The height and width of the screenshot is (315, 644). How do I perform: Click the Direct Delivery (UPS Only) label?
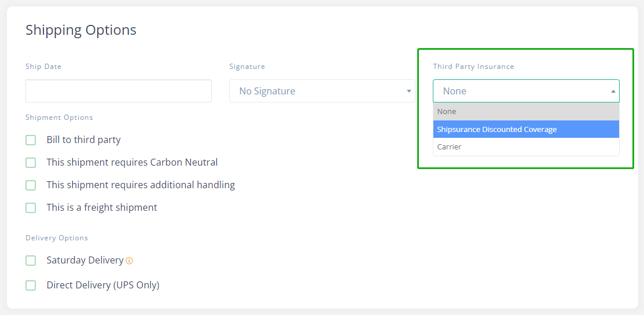pos(103,285)
